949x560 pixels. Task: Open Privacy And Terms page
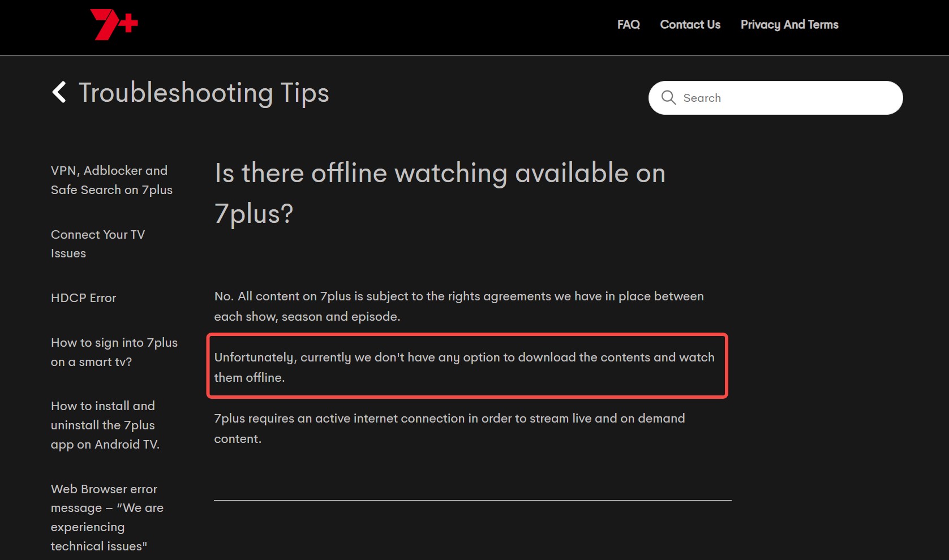click(x=789, y=24)
